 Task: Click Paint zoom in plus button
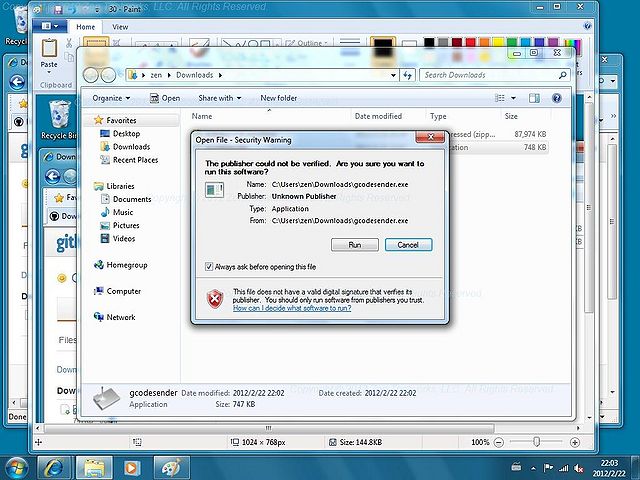pyautogui.click(x=575, y=442)
